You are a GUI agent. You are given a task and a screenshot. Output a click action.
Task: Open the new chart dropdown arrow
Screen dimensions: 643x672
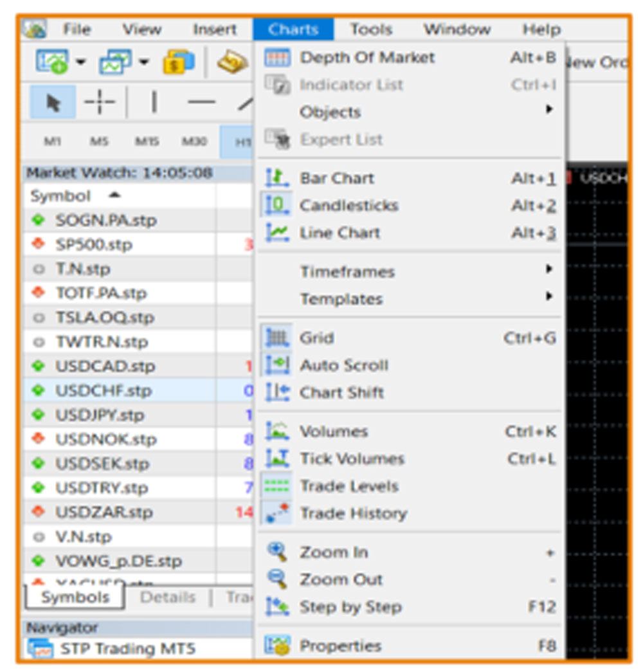80,62
